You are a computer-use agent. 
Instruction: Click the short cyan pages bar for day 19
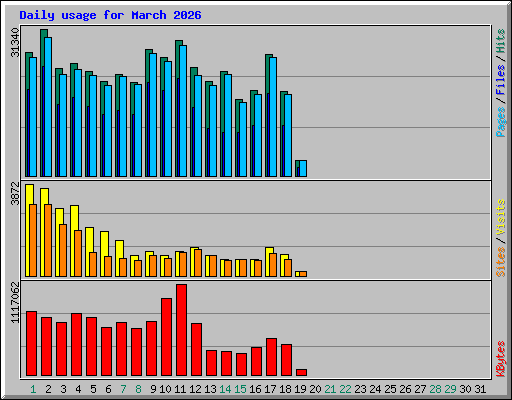(303, 168)
